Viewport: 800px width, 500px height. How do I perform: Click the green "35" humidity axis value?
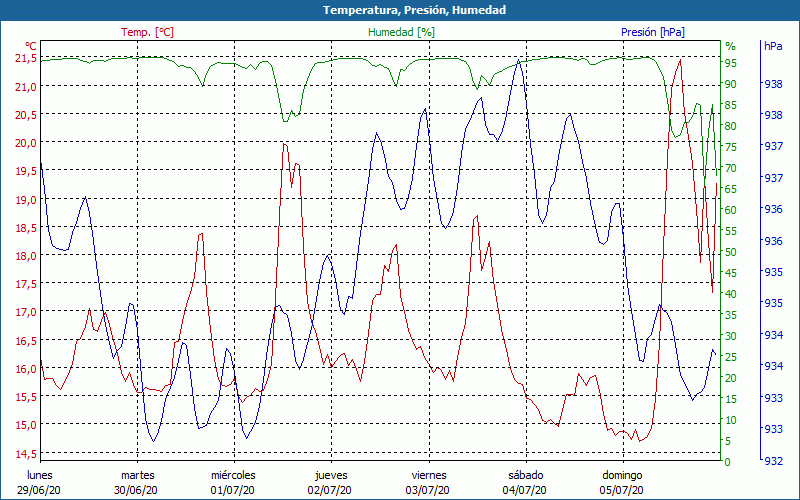coord(730,315)
